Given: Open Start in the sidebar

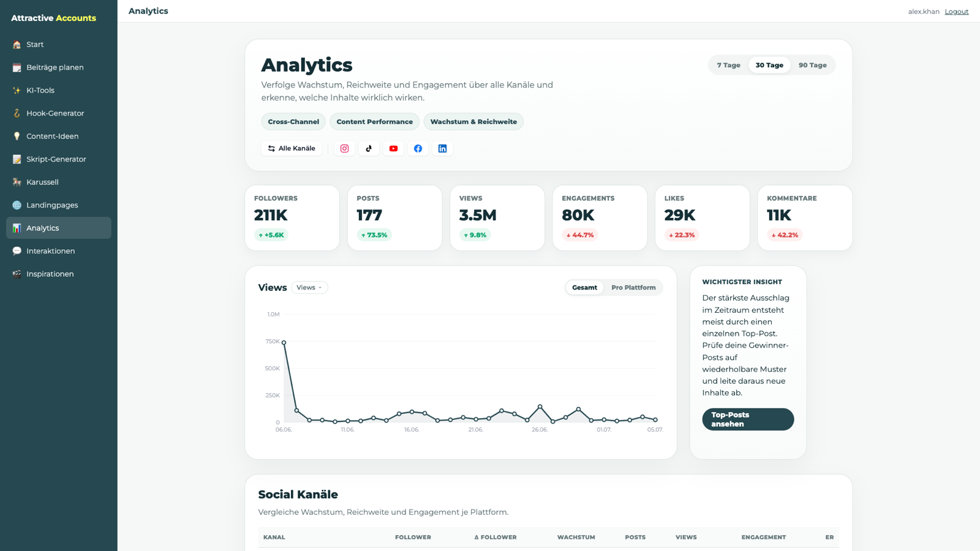Looking at the screenshot, I should click(59, 45).
